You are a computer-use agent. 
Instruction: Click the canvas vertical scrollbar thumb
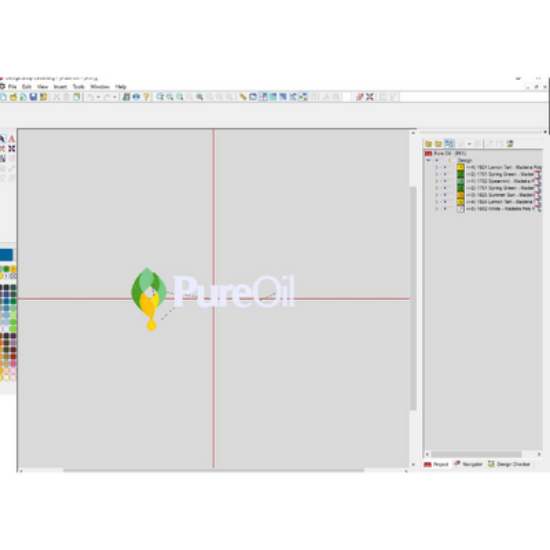(413, 298)
